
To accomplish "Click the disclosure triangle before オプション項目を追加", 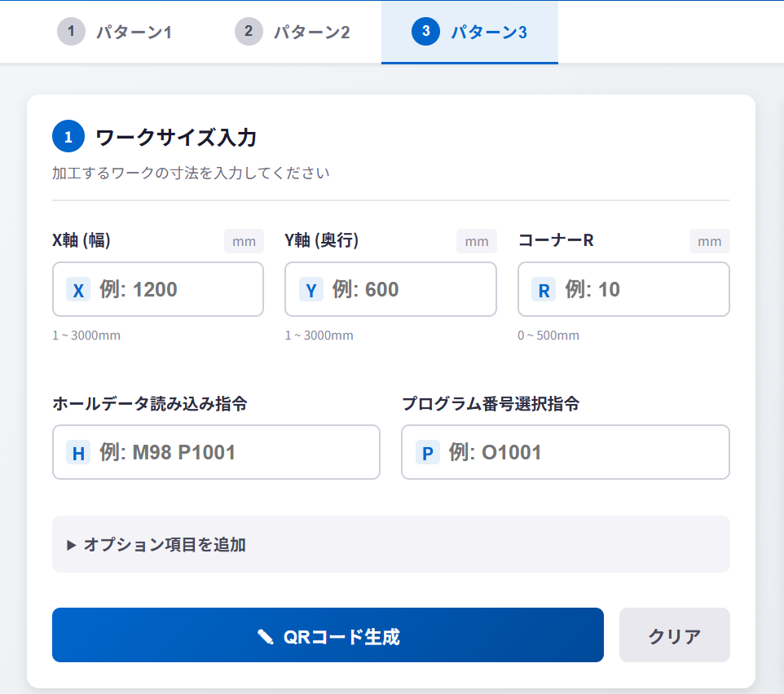I will (69, 544).
